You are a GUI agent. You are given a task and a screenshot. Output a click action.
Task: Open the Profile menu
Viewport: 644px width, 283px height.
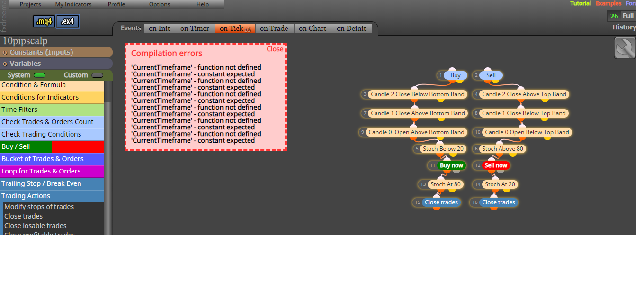pos(116,4)
